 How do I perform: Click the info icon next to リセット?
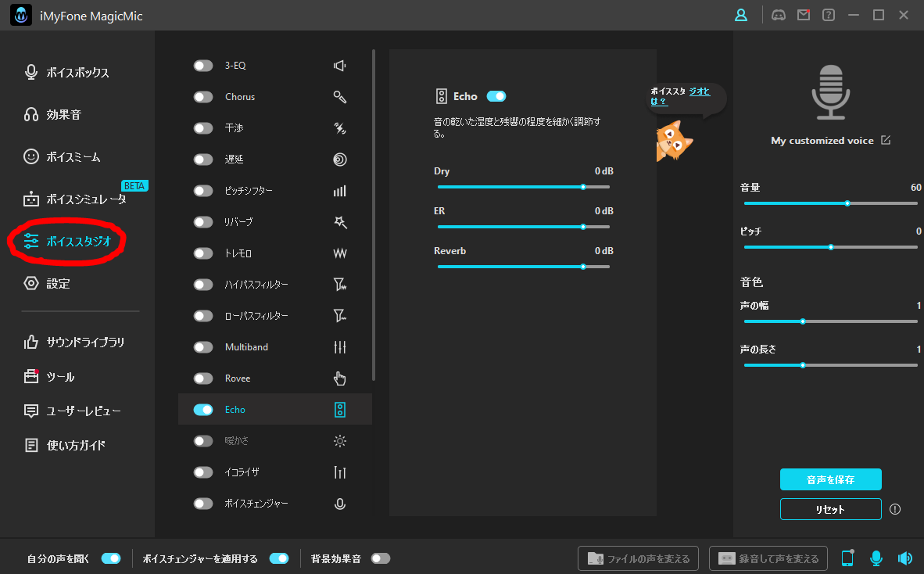click(895, 509)
